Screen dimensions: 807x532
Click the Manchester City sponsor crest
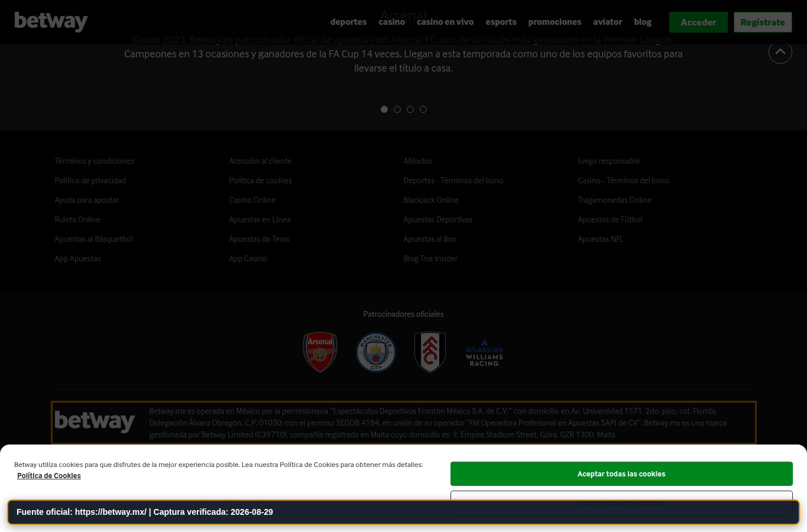pos(376,352)
